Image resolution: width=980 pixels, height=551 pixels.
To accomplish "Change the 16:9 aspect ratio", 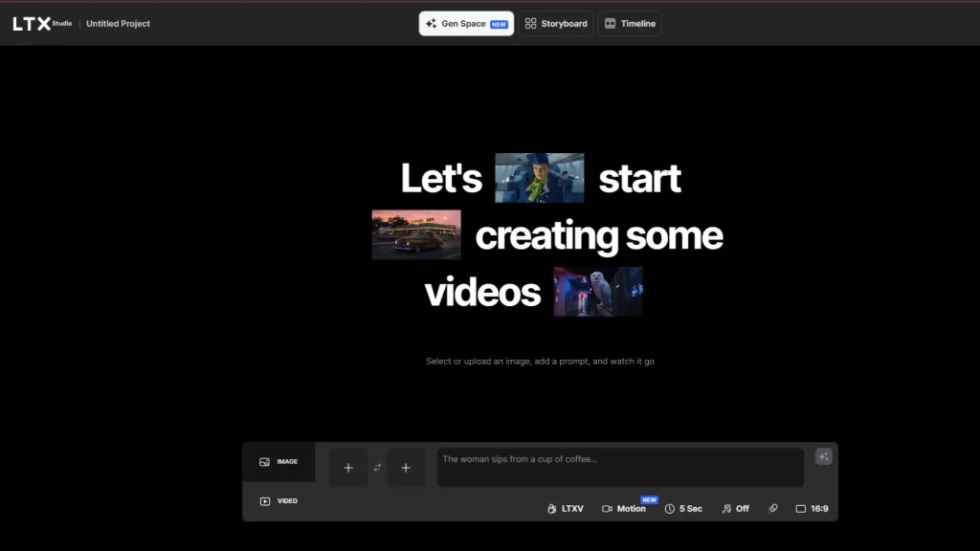I will 812,509.
